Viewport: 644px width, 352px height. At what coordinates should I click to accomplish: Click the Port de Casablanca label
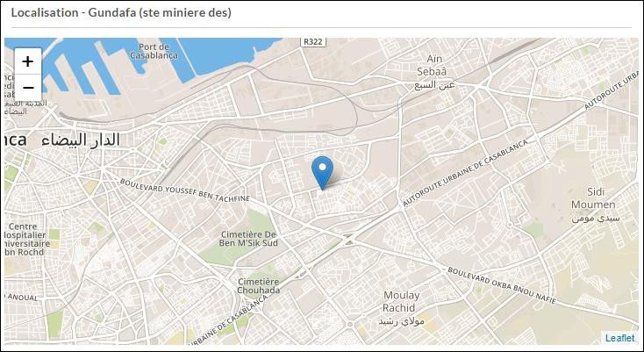pyautogui.click(x=154, y=51)
